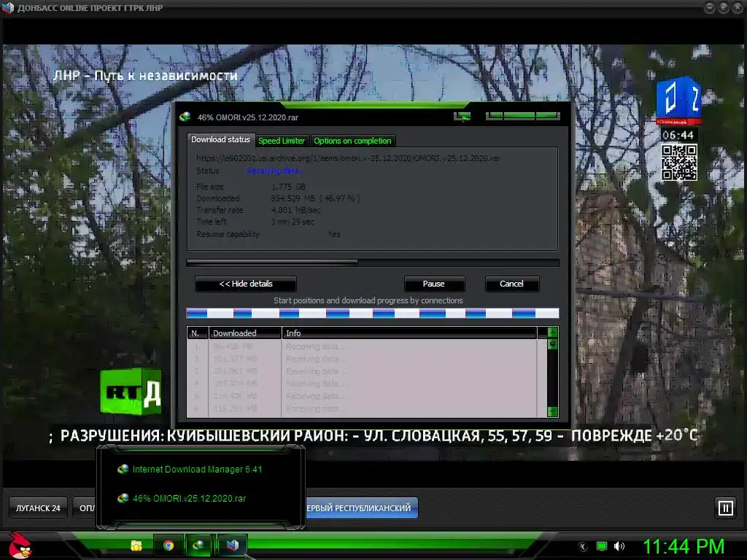Cancel the OMORI download

pyautogui.click(x=511, y=284)
